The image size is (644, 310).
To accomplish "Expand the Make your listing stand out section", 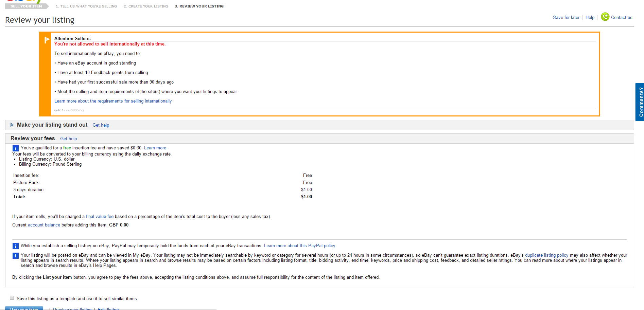I will (12, 125).
